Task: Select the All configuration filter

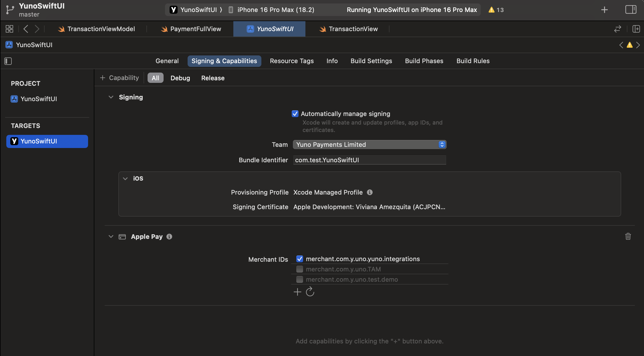Action: (155, 78)
